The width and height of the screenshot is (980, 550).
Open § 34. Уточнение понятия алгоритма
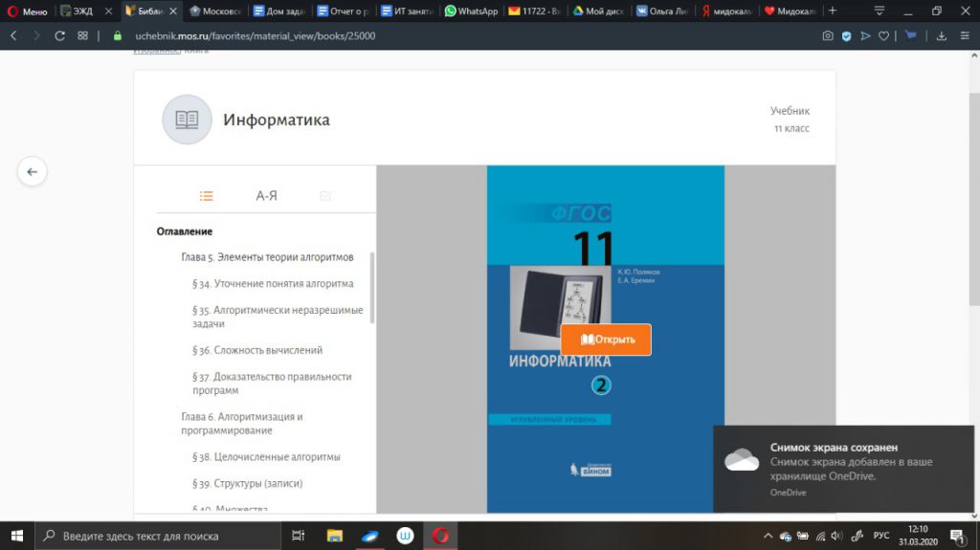[273, 284]
